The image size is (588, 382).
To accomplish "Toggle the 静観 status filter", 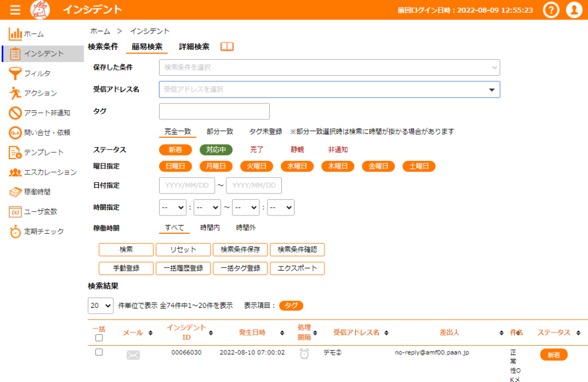I will click(x=297, y=150).
